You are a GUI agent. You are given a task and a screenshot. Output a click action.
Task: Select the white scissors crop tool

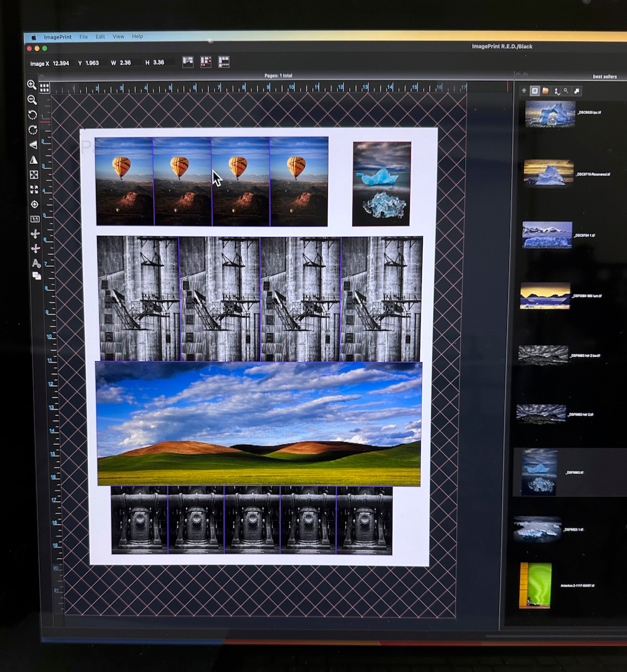(x=35, y=234)
